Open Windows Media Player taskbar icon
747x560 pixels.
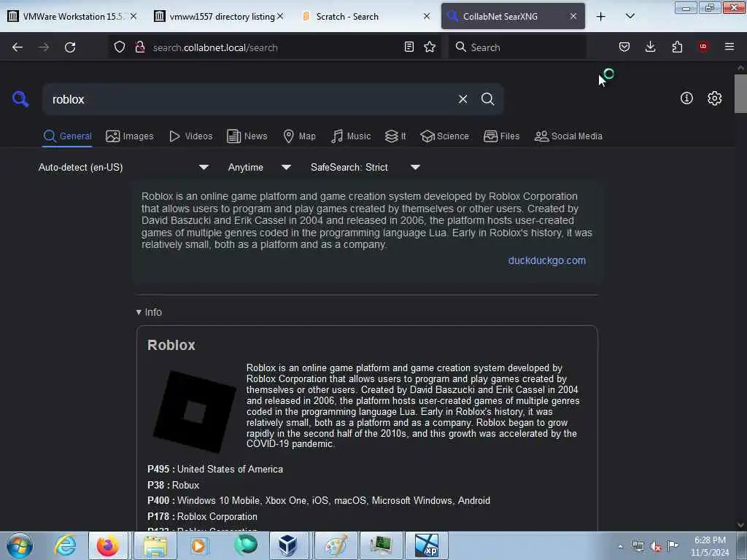coord(198,545)
